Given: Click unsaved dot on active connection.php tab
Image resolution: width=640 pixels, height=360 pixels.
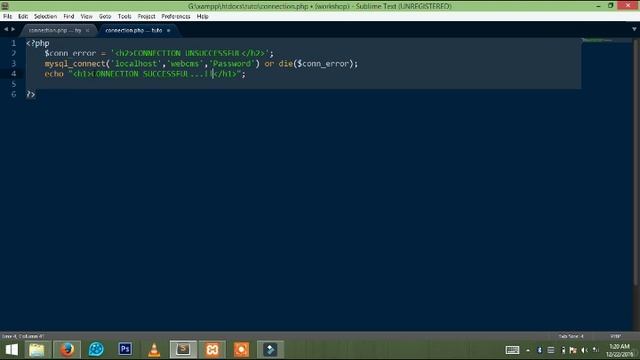Looking at the screenshot, I should pos(168,30).
